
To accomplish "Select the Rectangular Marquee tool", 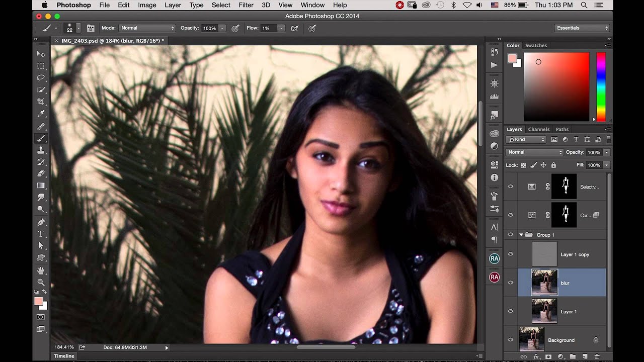I will (x=41, y=66).
